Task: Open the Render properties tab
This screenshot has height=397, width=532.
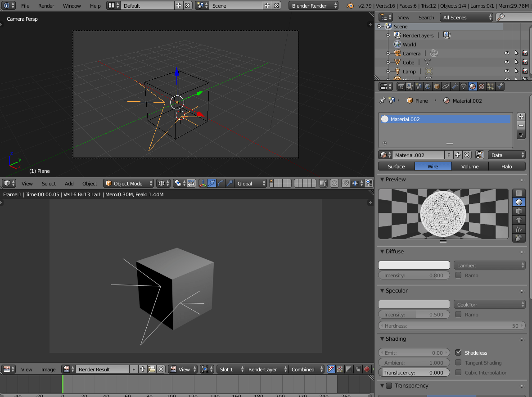Action: point(401,86)
